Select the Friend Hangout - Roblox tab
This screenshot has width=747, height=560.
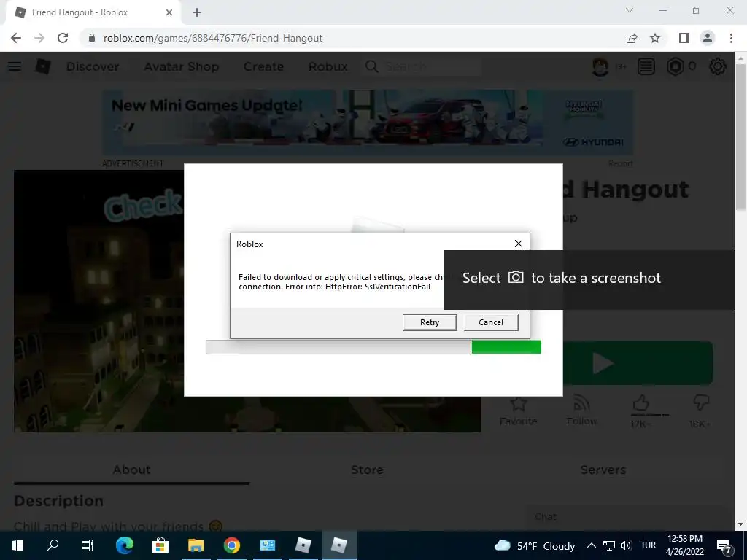[93, 13]
